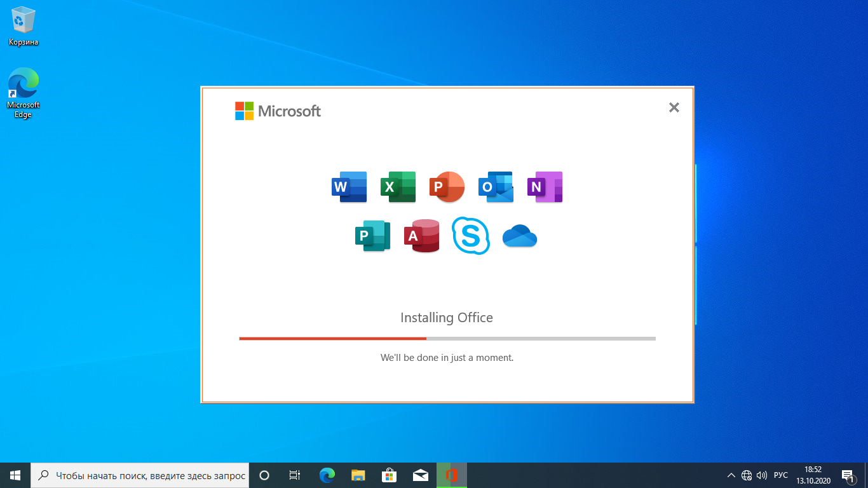Open the Mail app from the taskbar
868x488 pixels.
tap(420, 475)
